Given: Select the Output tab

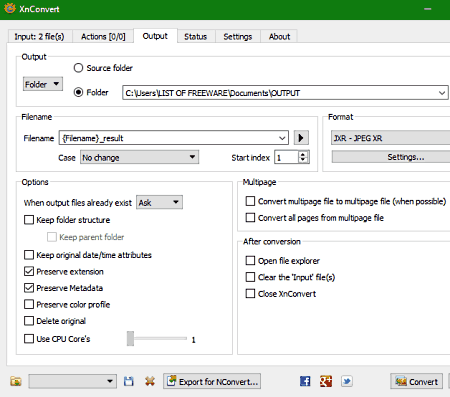Looking at the screenshot, I should click(x=155, y=36).
